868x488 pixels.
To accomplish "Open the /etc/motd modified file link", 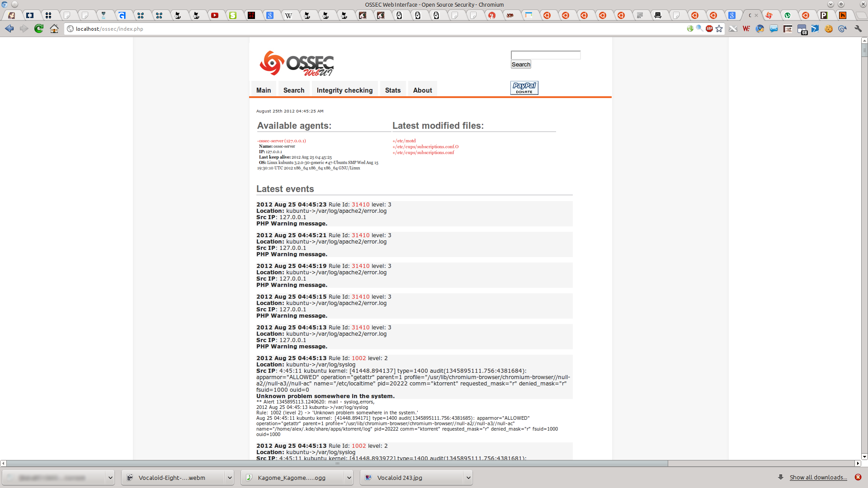I will tap(404, 141).
